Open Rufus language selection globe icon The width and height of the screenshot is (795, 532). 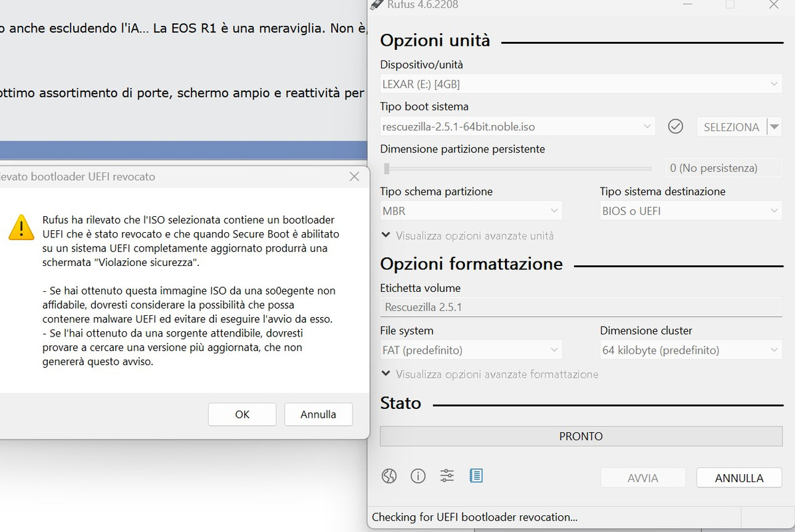coord(389,475)
